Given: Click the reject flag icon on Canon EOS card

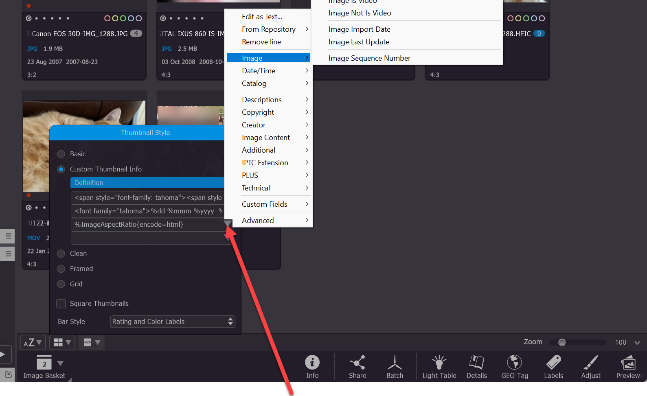Looking at the screenshot, I should [28, 18].
